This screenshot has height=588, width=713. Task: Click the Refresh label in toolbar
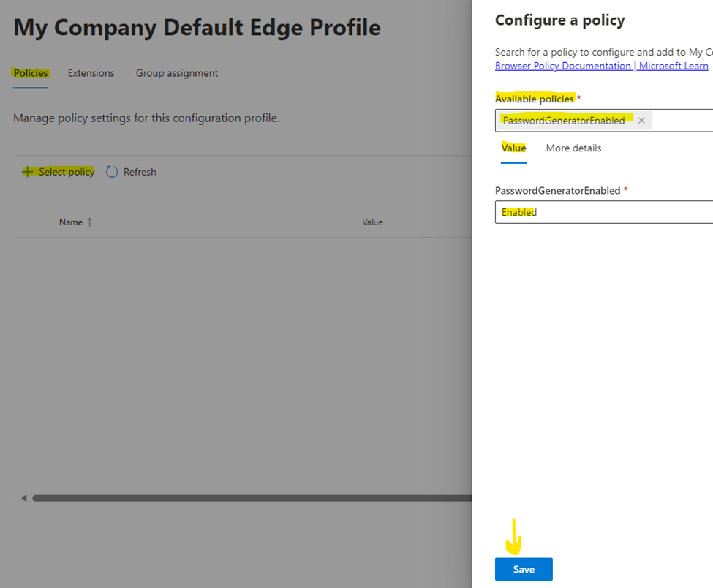coord(139,172)
